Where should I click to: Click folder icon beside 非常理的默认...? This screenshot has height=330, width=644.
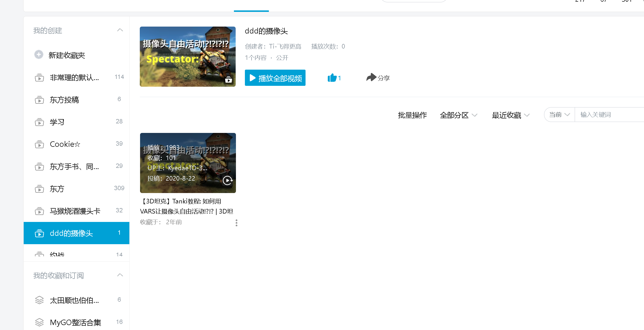click(39, 77)
